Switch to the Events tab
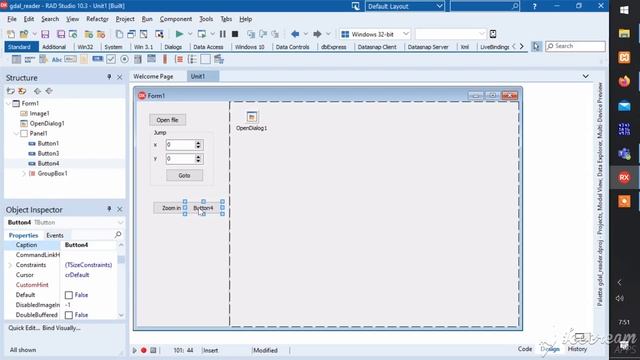Image resolution: width=640 pixels, height=360 pixels. point(55,236)
